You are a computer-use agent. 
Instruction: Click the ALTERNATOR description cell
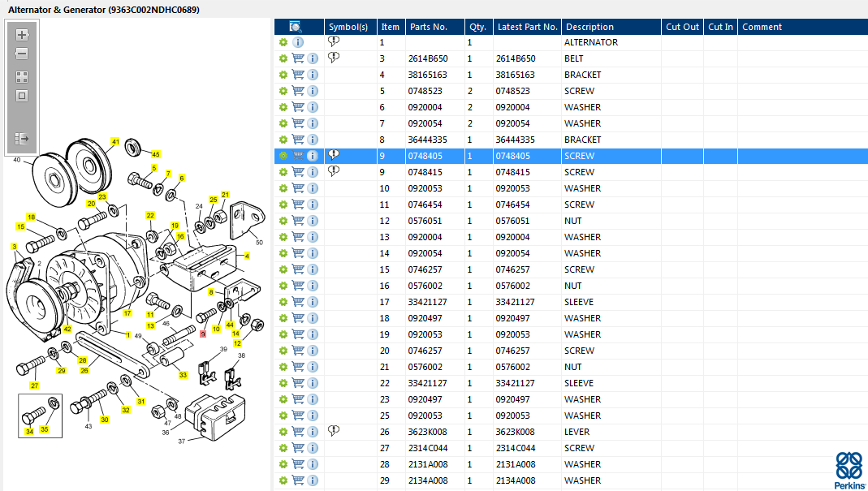pos(591,42)
